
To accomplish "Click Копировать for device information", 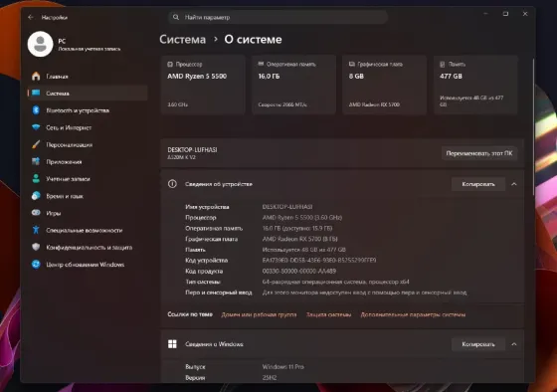I will (x=478, y=184).
